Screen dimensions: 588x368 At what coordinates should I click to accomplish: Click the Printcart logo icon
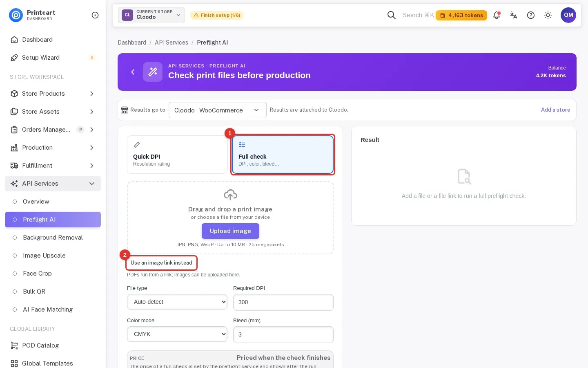[16, 15]
